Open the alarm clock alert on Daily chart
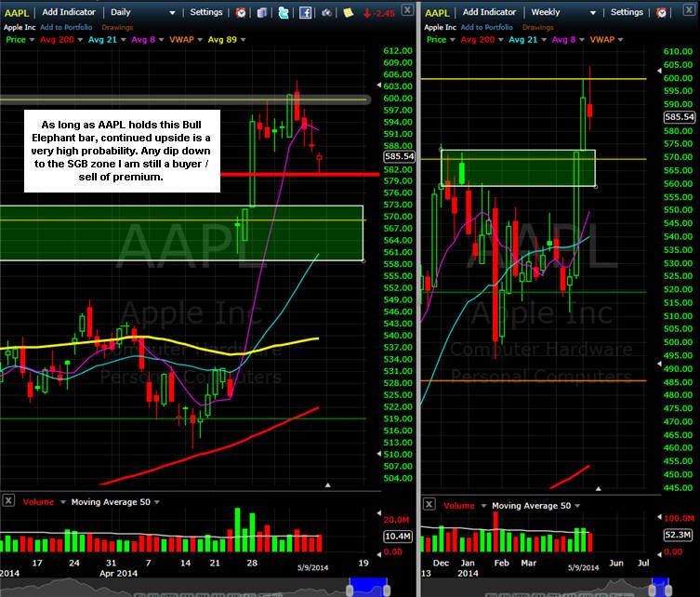The height and width of the screenshot is (597, 700). (x=241, y=12)
